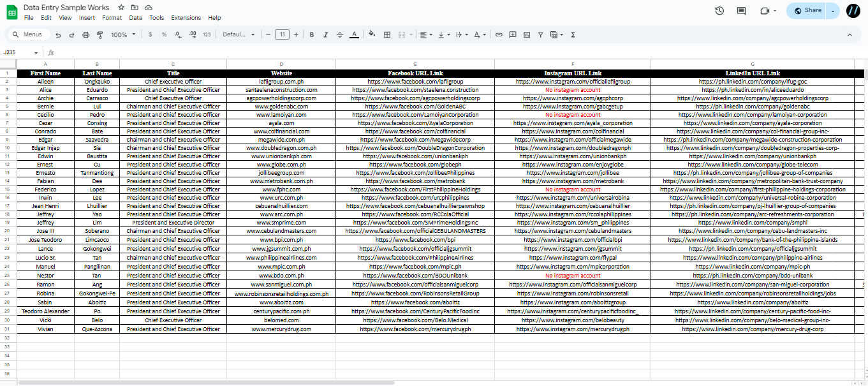Create a filter with funnel icon

click(x=540, y=34)
